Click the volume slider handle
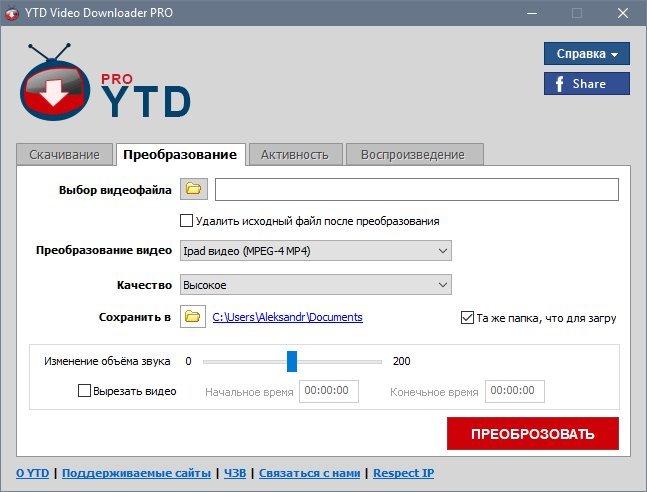 292,362
